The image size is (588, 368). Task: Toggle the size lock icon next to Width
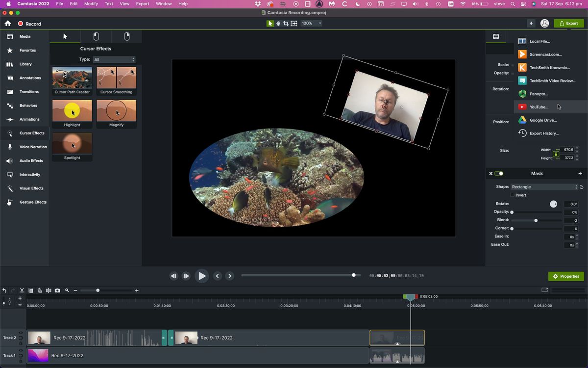(x=556, y=154)
